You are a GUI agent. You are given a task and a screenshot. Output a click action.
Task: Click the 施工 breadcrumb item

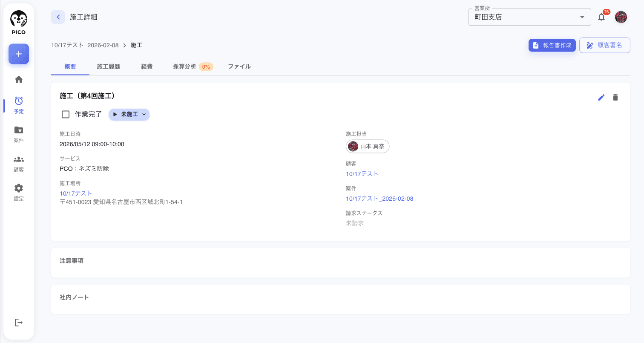[x=136, y=45]
